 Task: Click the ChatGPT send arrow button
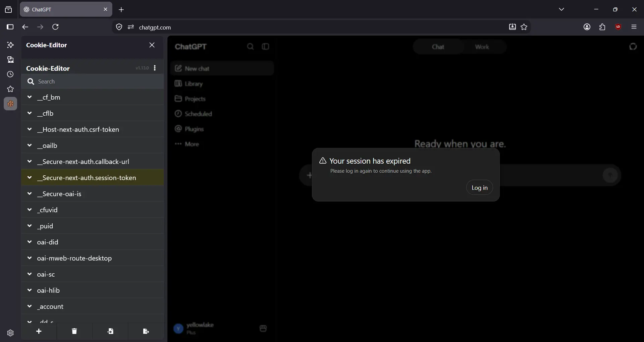610,175
